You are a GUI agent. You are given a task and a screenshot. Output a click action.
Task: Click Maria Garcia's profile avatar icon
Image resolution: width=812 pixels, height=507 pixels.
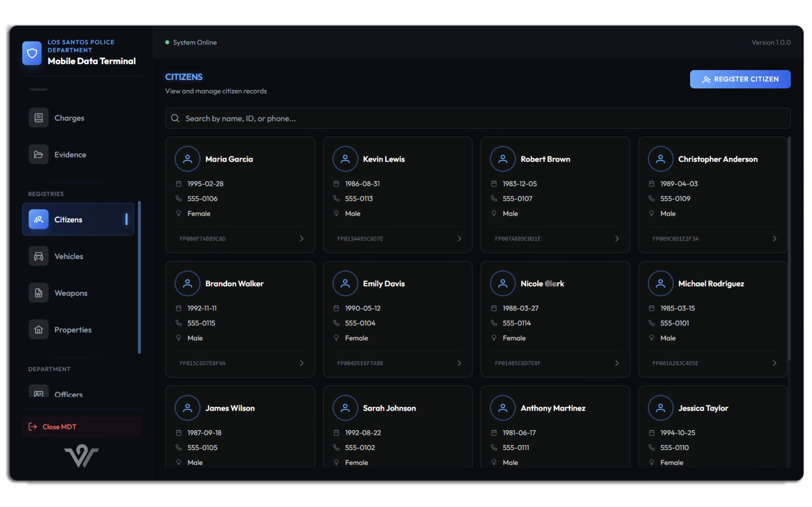coord(187,159)
